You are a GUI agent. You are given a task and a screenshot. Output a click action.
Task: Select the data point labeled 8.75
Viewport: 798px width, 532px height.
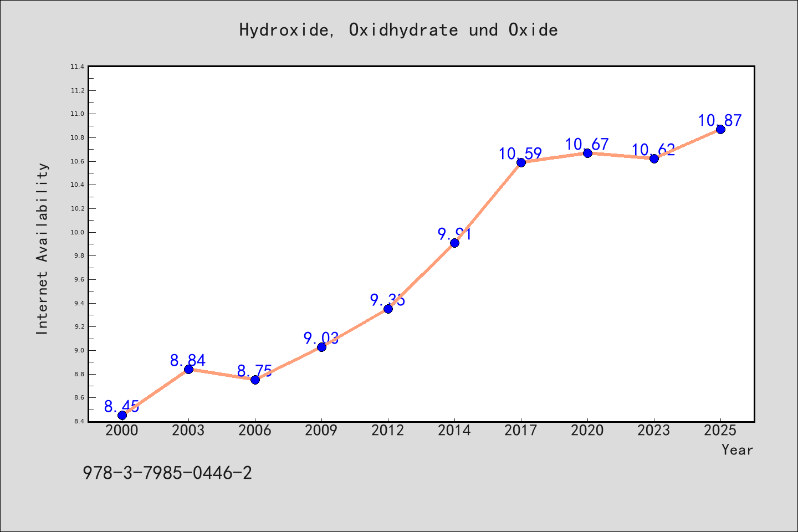pyautogui.click(x=255, y=380)
